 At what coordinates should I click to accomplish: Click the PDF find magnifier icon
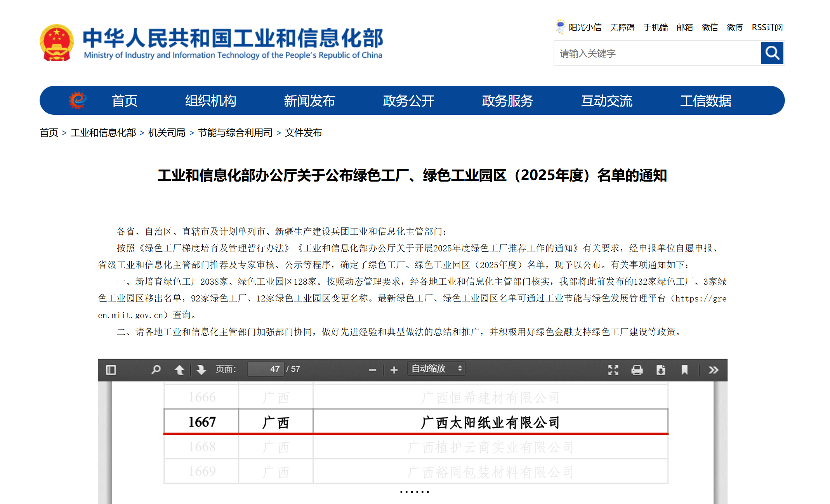[x=156, y=370]
